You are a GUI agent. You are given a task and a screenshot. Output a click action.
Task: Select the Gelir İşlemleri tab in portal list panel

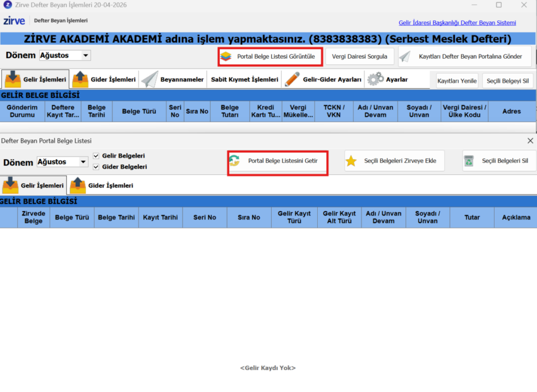coord(33,185)
